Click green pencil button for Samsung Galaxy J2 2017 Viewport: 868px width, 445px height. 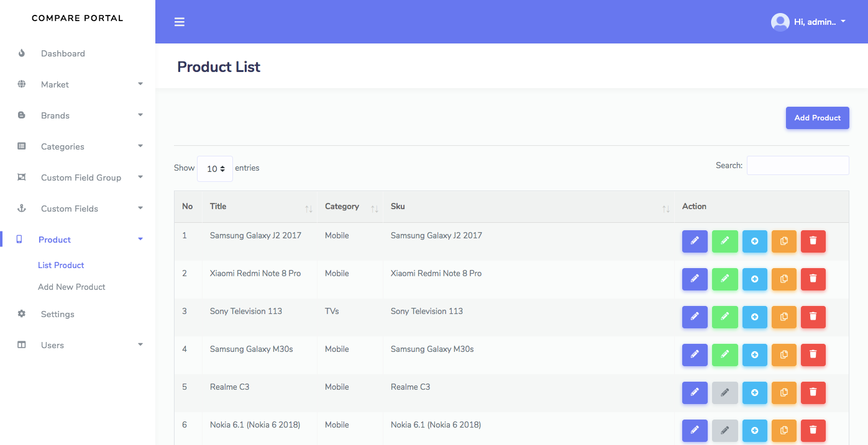724,241
